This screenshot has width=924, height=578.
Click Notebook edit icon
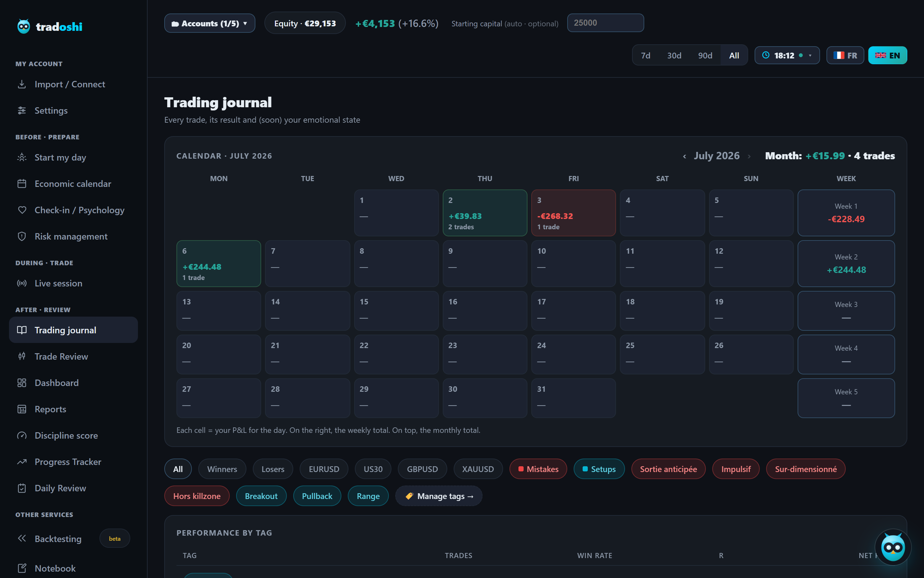[x=22, y=568]
